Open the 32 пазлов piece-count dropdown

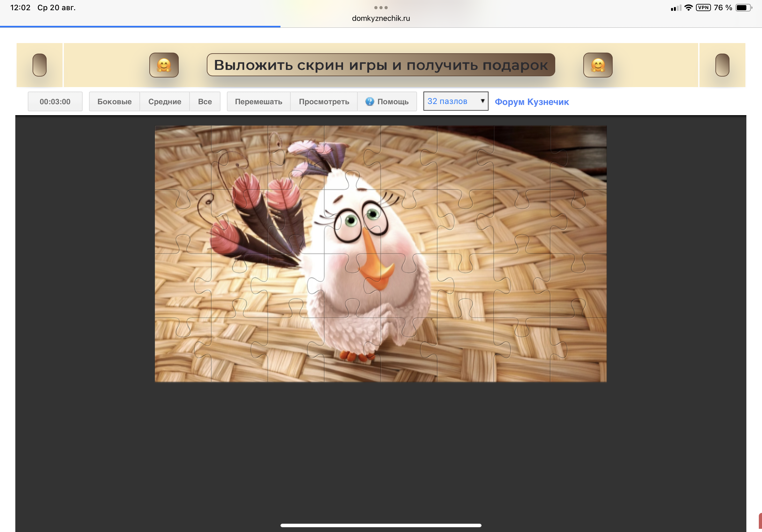(456, 101)
